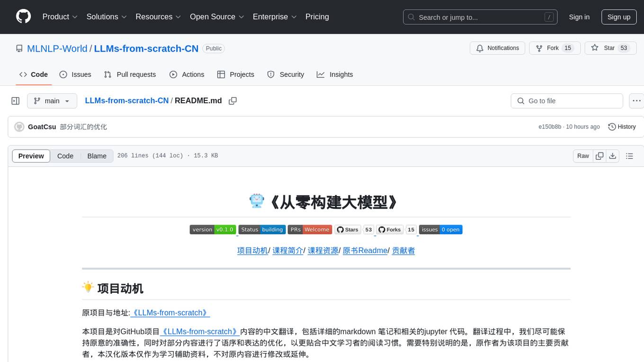Click the lightbulb emoji beside 项目动机
This screenshot has width=644, height=362.
pos(88,287)
